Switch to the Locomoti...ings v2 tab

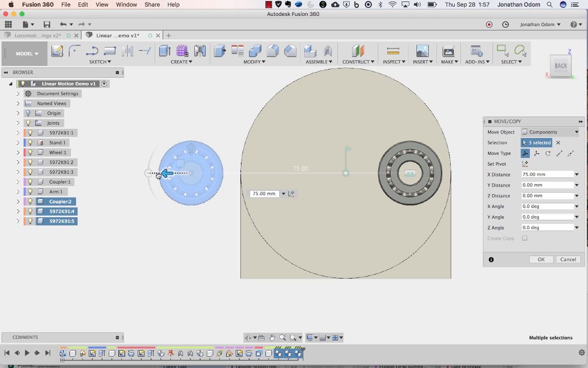click(x=38, y=36)
